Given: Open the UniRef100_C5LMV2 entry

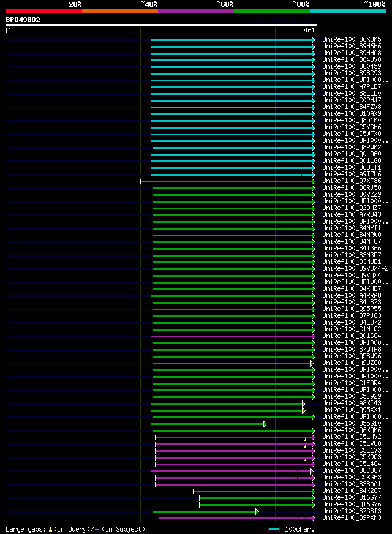Looking at the screenshot, I should click(352, 437).
